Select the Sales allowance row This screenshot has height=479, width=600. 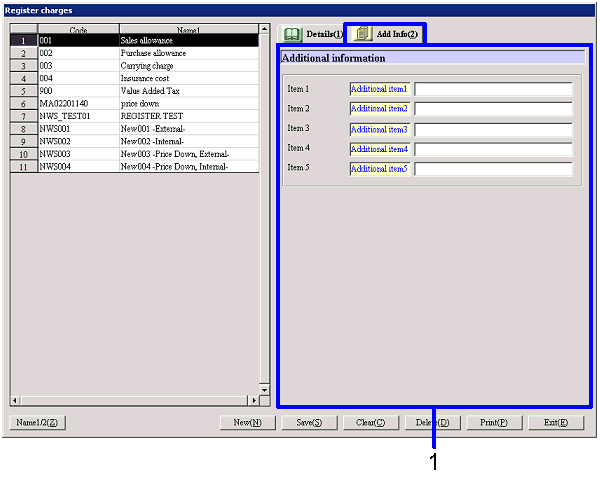[187, 41]
